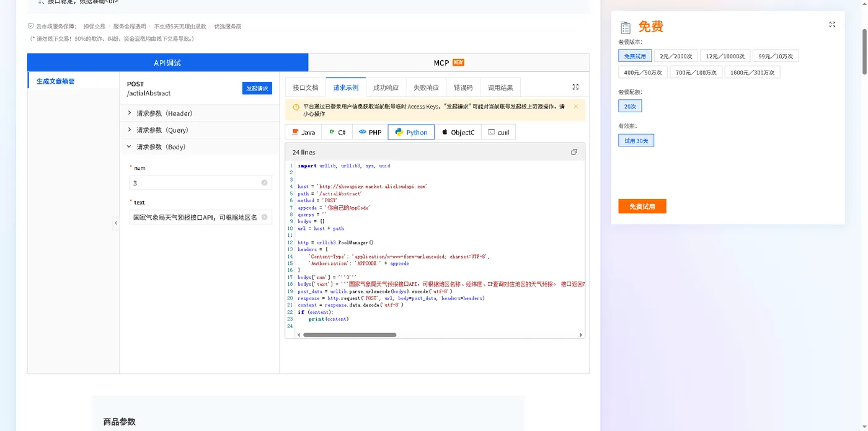Image resolution: width=868 pixels, height=431 pixels.
Task: Collapse 请求参数 (Body) section
Action: (x=199, y=146)
